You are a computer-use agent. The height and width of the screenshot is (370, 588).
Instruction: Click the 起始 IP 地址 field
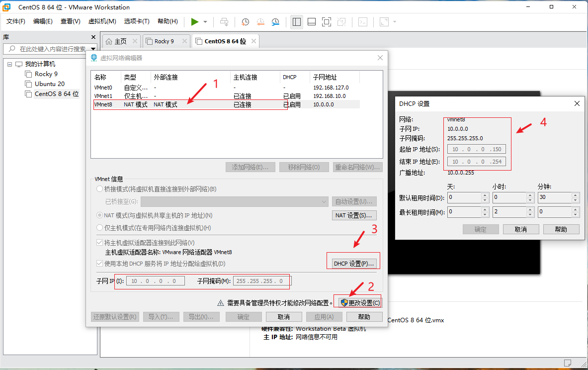click(x=477, y=149)
